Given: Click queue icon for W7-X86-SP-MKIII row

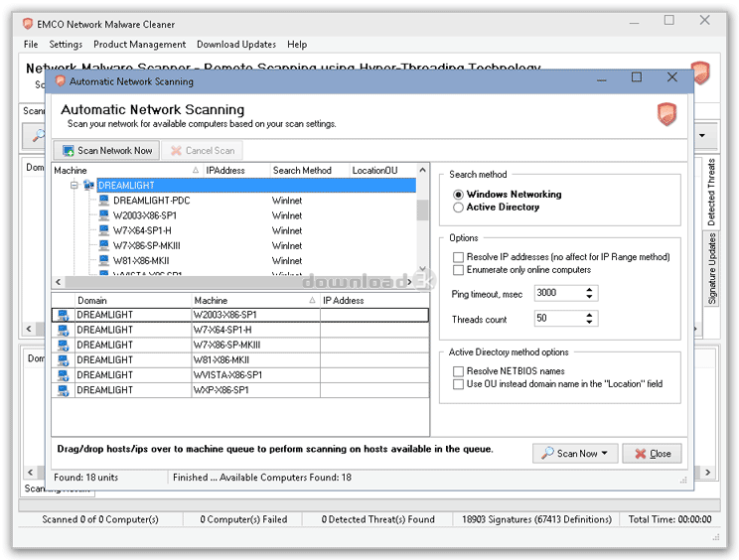Looking at the screenshot, I should coord(64,346).
